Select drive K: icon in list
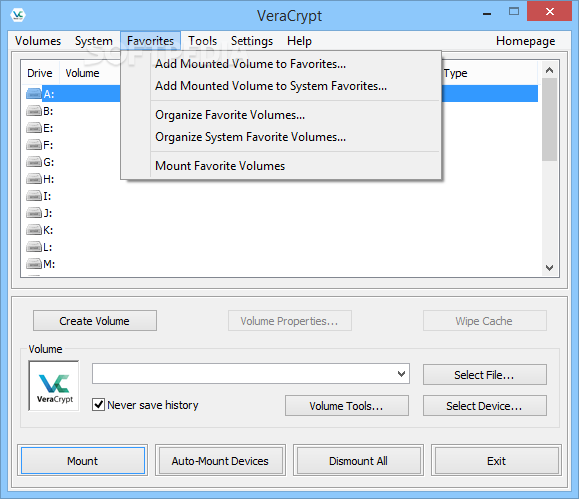Screen dimensions: 579x499 pos(34,230)
